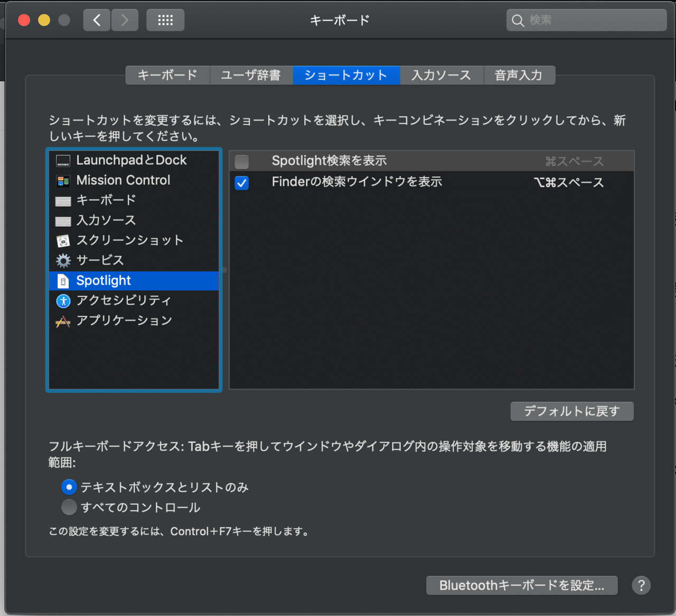Select アクセシビリティ in the sidebar

123,300
